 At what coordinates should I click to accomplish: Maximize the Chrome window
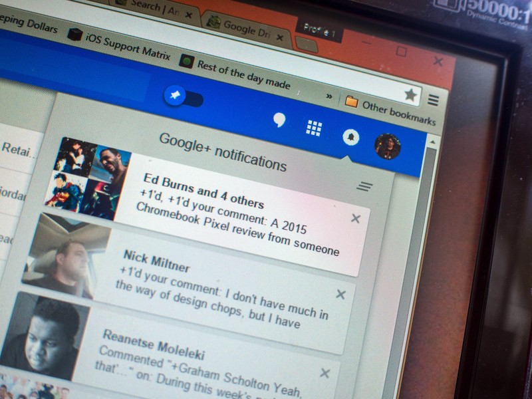pyautogui.click(x=401, y=52)
